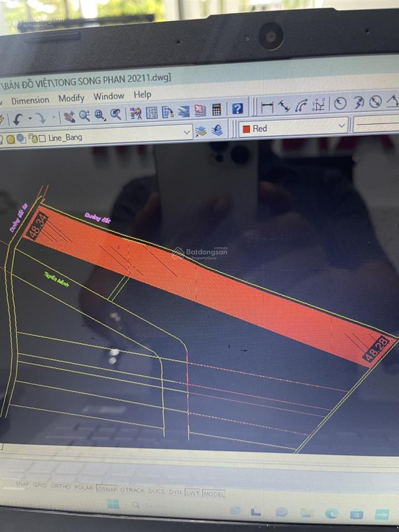Open the Markup Set Manager icon
Screen dimensions: 399x532
coord(200,111)
